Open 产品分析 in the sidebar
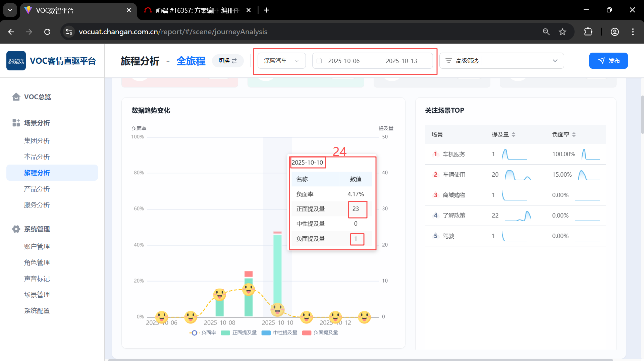This screenshot has width=644, height=361. (x=37, y=189)
